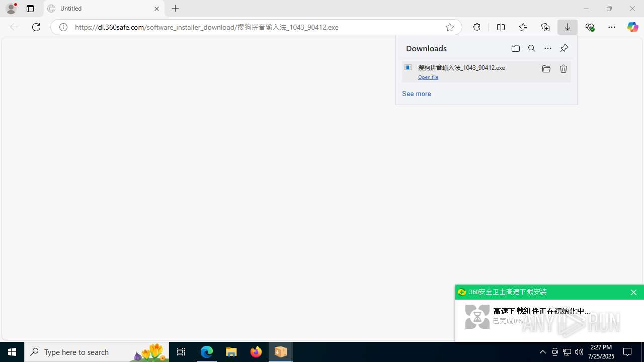Toggle Split screen view

pos(501,27)
